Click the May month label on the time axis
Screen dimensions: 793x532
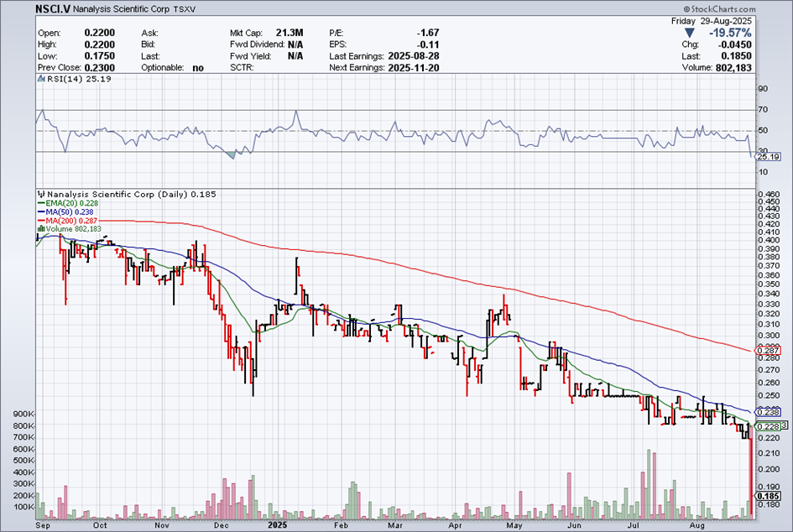tap(515, 525)
